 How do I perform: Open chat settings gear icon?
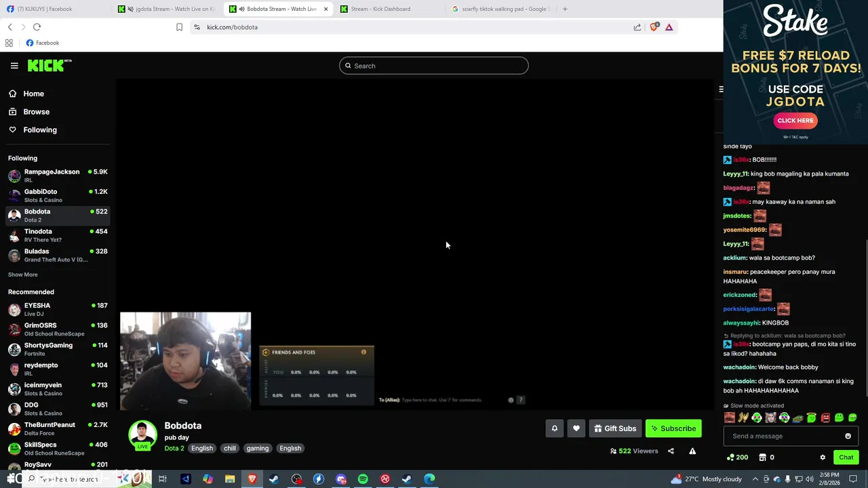(x=823, y=457)
